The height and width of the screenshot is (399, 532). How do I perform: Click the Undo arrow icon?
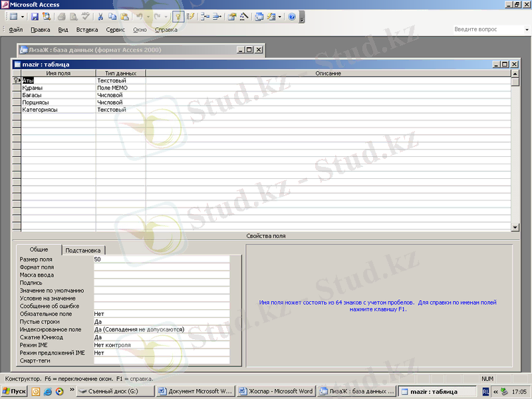140,17
